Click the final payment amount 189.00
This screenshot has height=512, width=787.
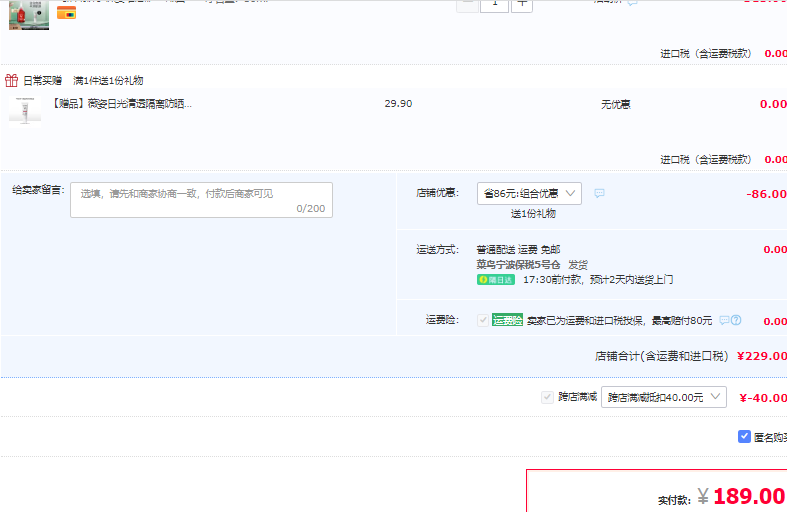pos(748,496)
